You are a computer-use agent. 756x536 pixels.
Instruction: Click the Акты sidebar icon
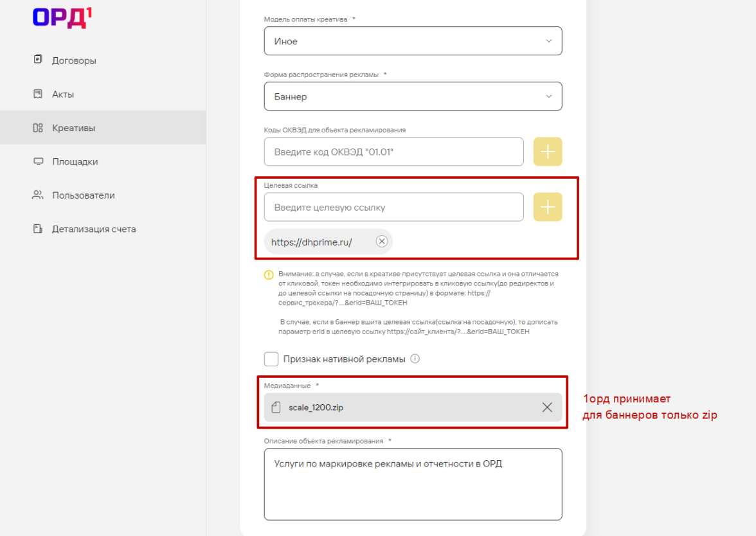pos(38,94)
